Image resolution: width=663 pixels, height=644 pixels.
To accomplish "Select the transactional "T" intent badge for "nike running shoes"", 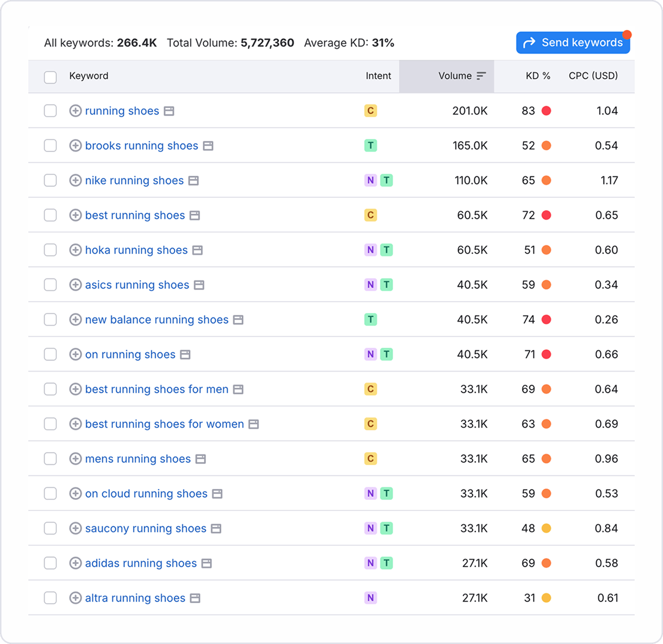I will coord(387,180).
